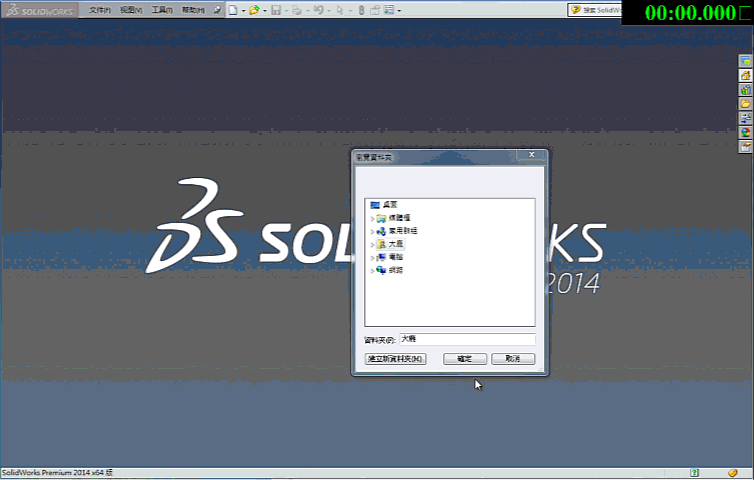Click the yellow tag icon in status bar
The width and height of the screenshot is (754, 480).
point(732,473)
